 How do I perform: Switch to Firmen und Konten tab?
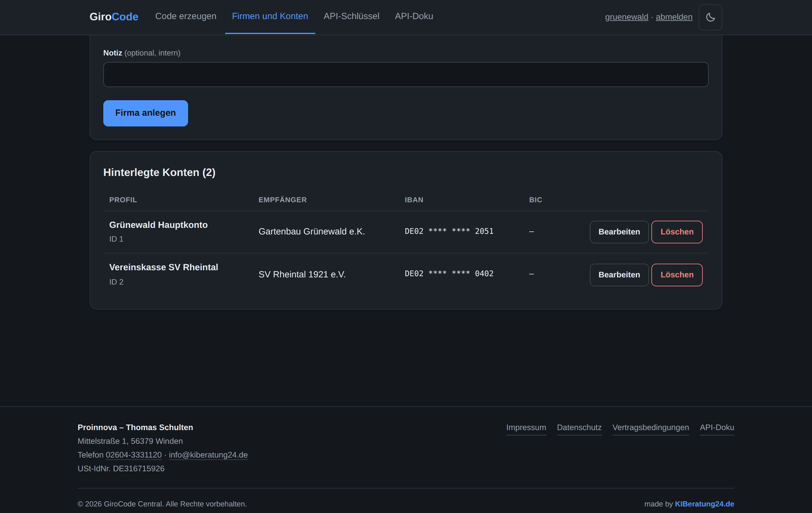point(270,16)
